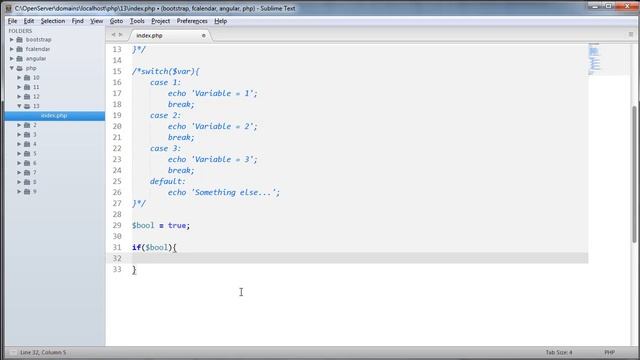Click the 11 folder name in sidebar
Viewport: 640px width, 360px height.
(36, 87)
